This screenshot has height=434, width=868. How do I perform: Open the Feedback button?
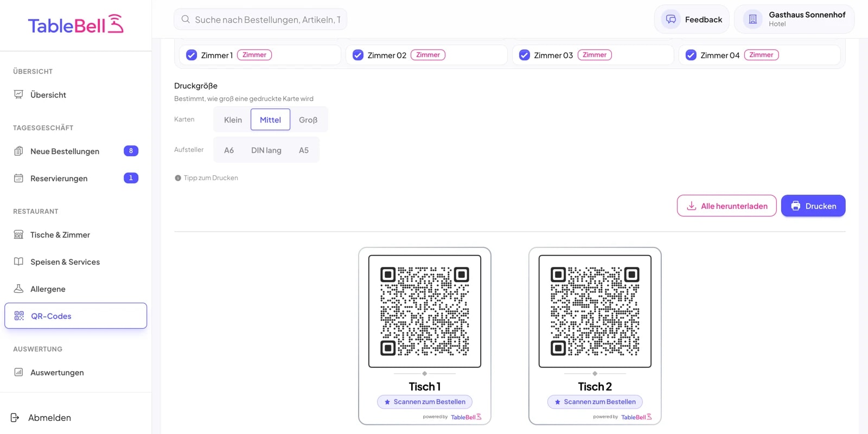(692, 20)
